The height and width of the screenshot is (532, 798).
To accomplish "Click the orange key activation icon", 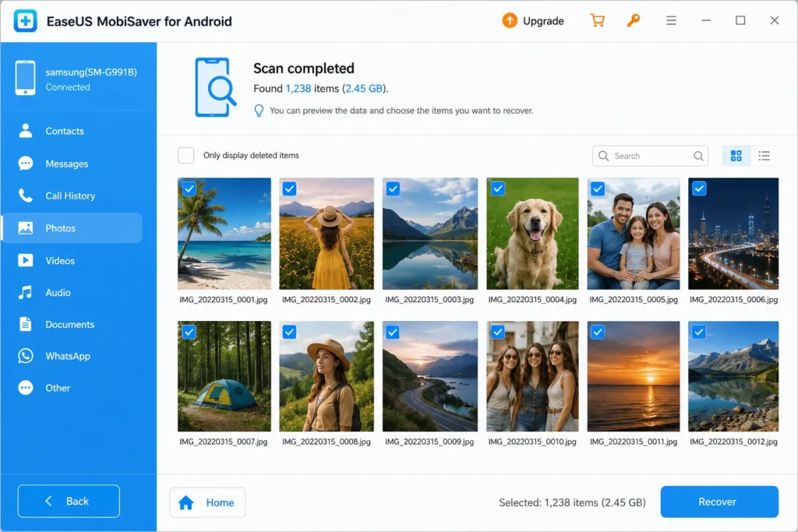I will coord(633,20).
